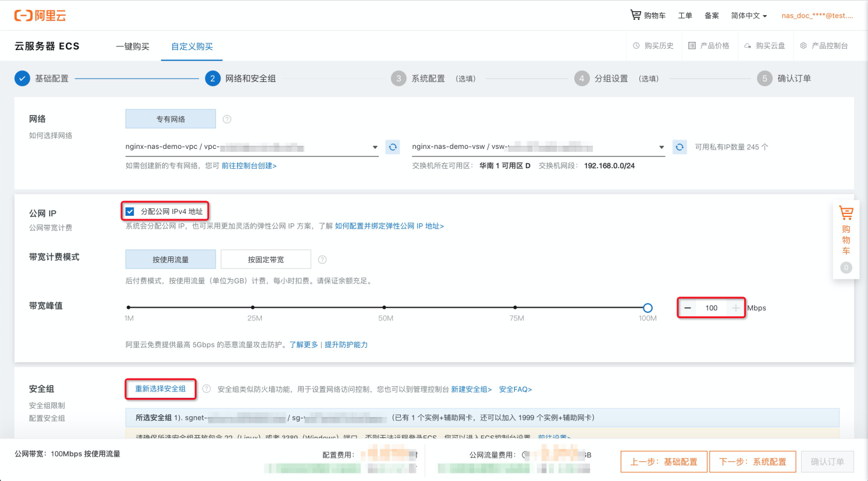This screenshot has height=481, width=868.
Task: Click the 提升防护能力 link
Action: pos(346,345)
